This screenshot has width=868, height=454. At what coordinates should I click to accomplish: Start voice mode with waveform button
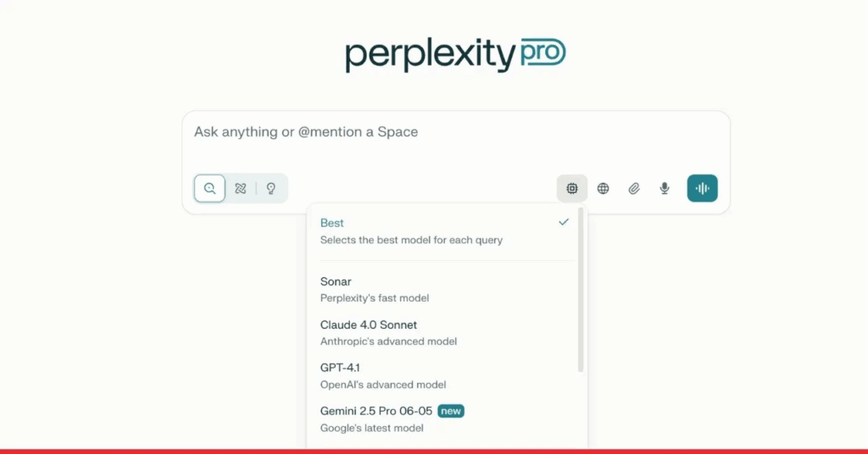pyautogui.click(x=702, y=188)
